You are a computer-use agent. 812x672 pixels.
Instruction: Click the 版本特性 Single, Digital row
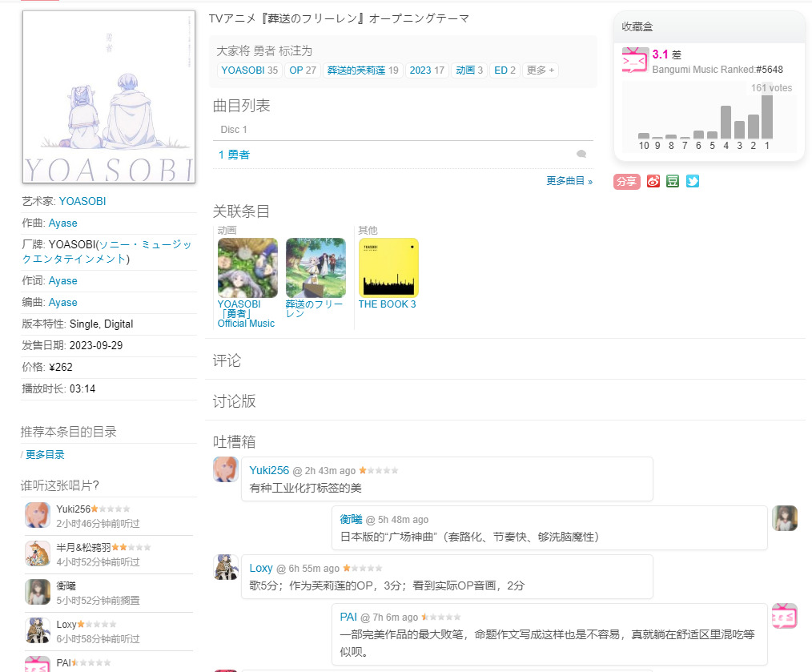(x=109, y=324)
